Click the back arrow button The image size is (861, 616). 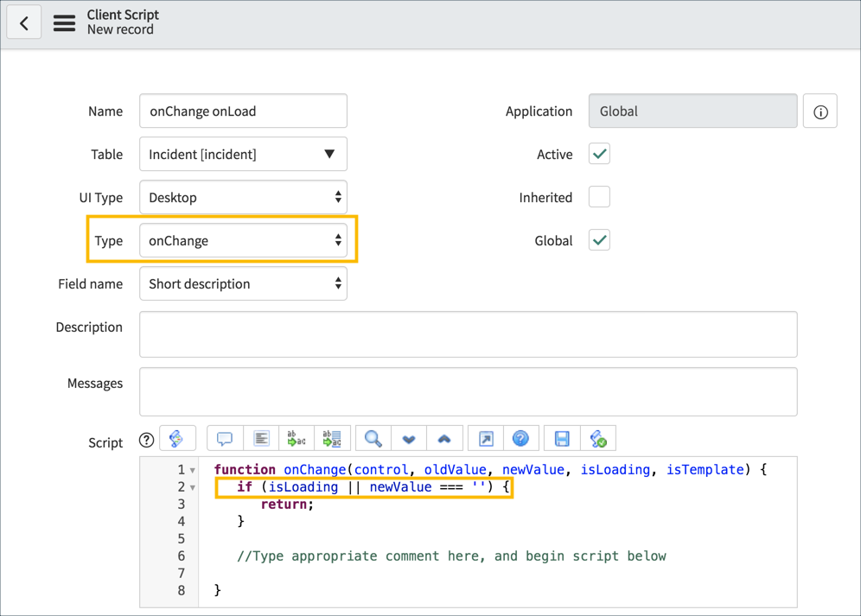pyautogui.click(x=23, y=22)
